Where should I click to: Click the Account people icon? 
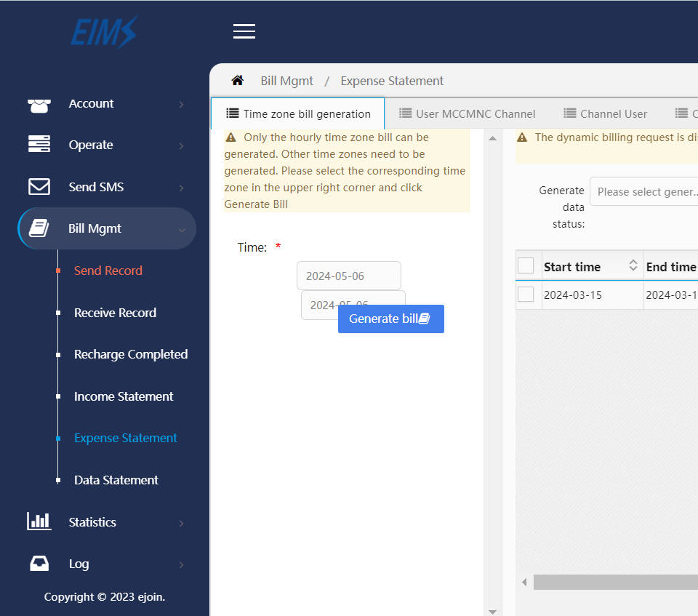point(39,104)
